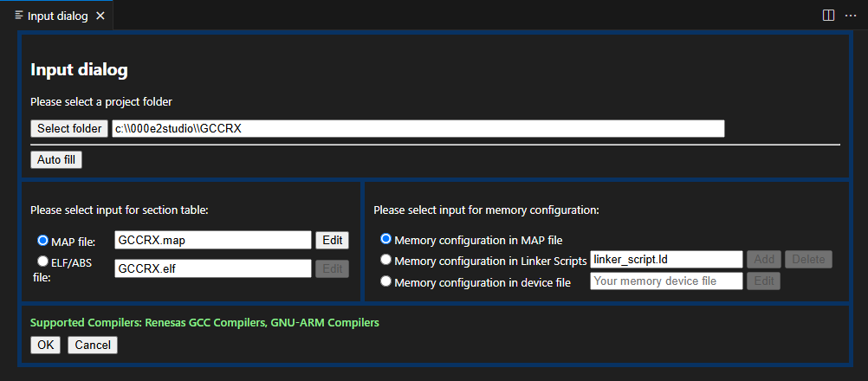
Task: Confirm the dialog with OK
Action: tap(45, 345)
